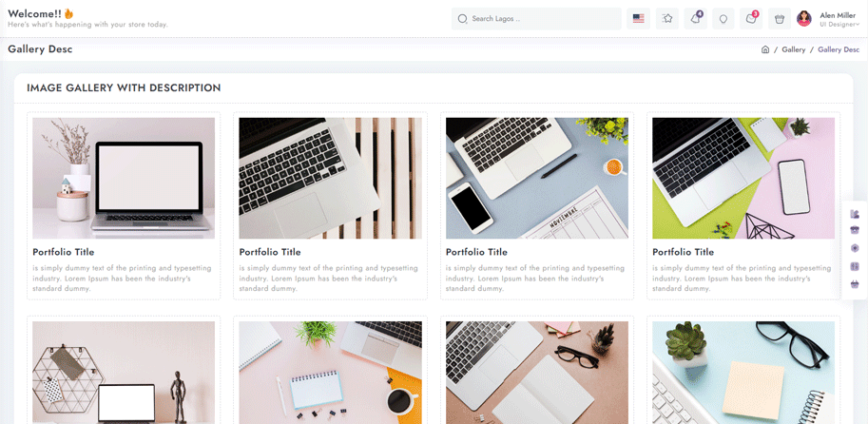Focus the Search Lagos input field

(x=536, y=18)
